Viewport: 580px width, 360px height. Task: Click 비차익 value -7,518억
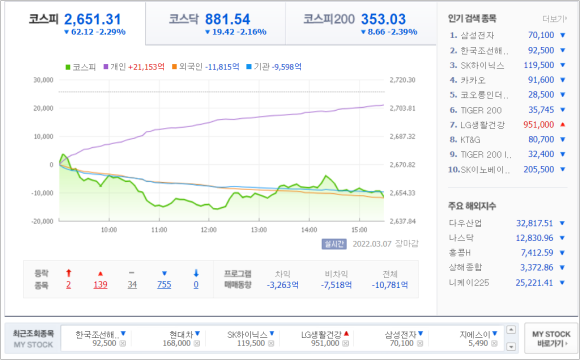336,285
